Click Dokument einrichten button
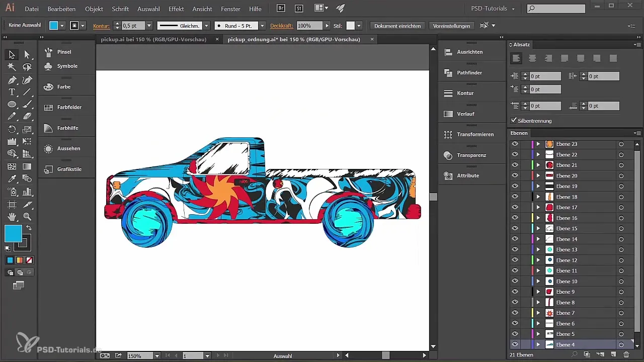 (397, 26)
